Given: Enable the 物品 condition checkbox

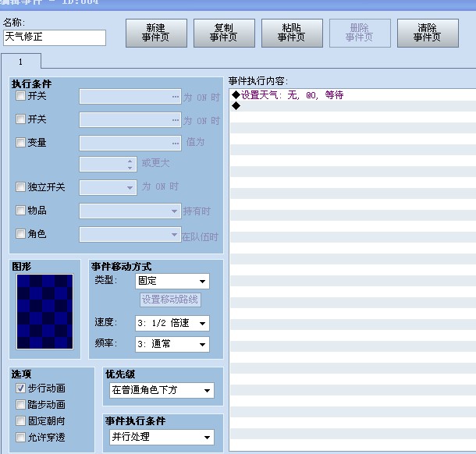Looking at the screenshot, I should pyautogui.click(x=20, y=210).
